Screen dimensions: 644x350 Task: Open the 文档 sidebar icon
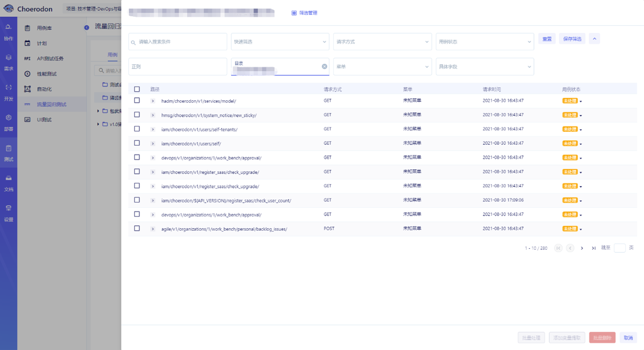tap(9, 178)
